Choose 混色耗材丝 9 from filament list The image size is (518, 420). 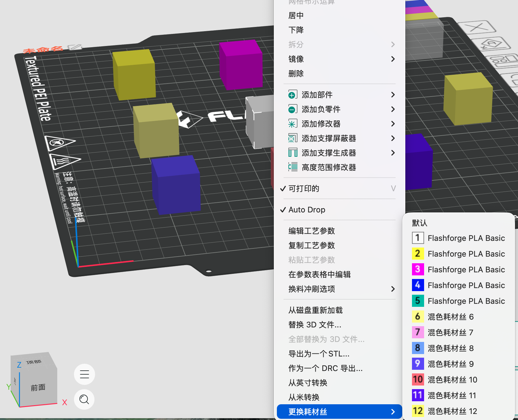pos(459,364)
